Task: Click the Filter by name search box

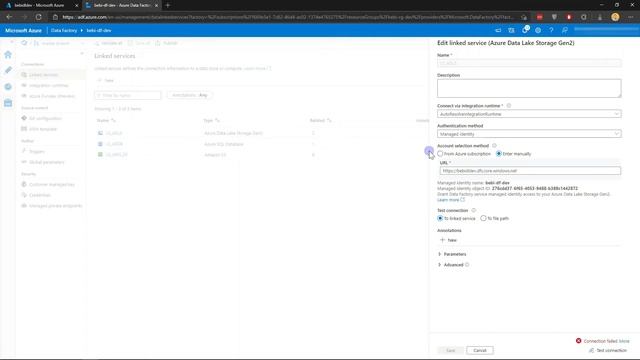Action: click(x=128, y=95)
